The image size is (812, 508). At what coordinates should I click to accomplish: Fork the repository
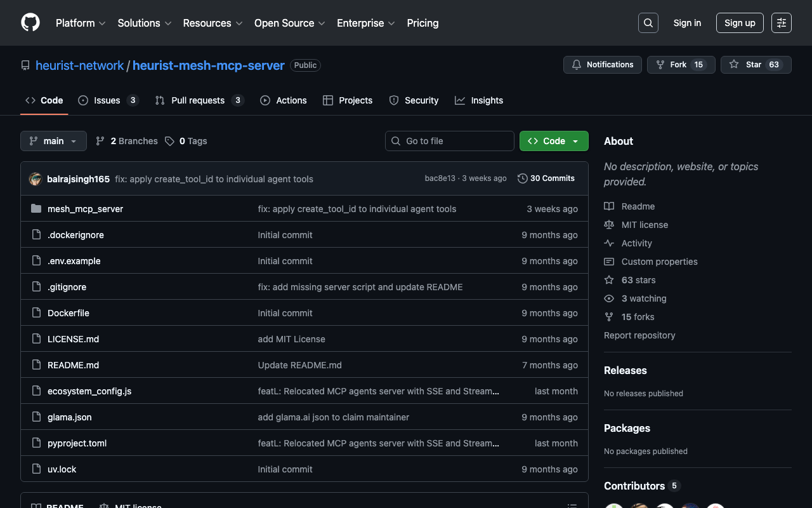[x=681, y=65]
